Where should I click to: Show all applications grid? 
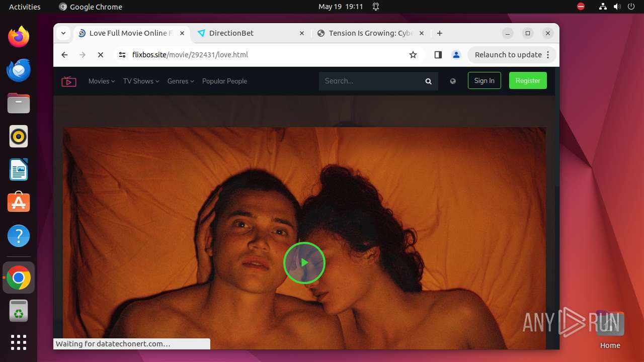(x=19, y=342)
